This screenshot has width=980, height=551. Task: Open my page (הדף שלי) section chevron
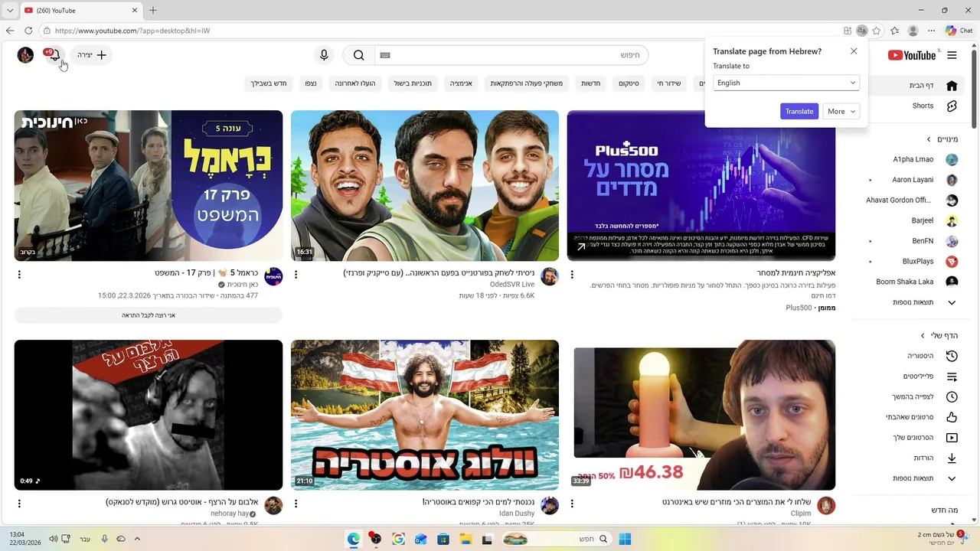923,335
